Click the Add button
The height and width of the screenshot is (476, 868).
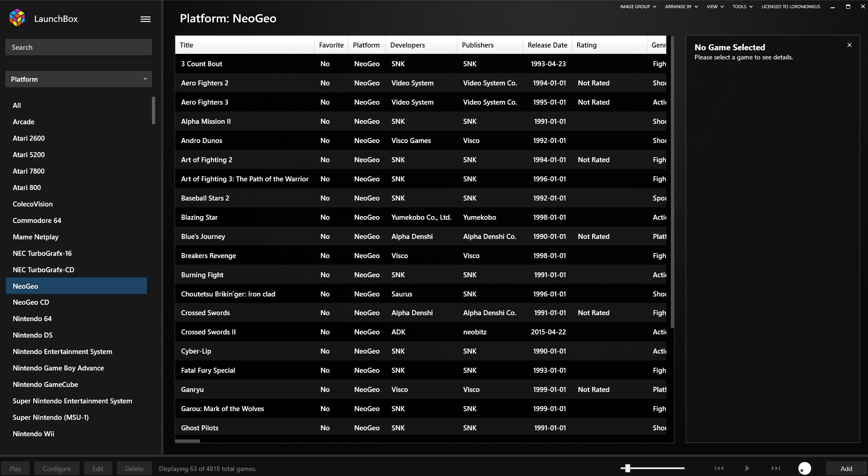(x=846, y=469)
